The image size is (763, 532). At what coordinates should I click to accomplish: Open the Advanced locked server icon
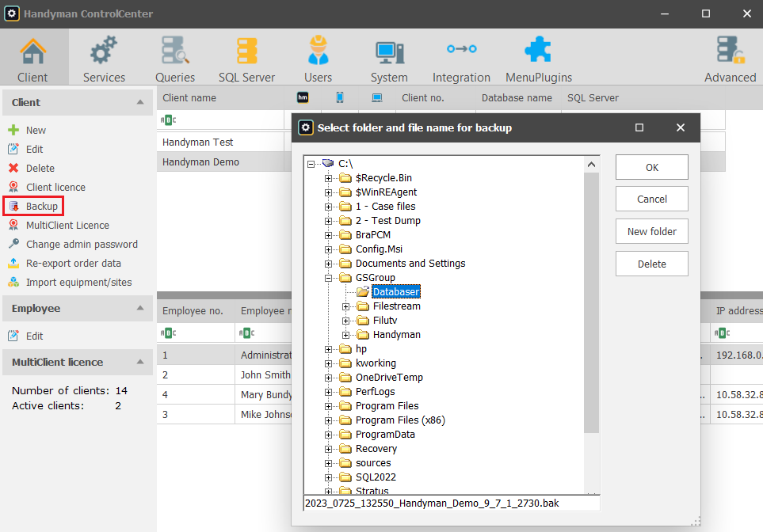tap(731, 50)
